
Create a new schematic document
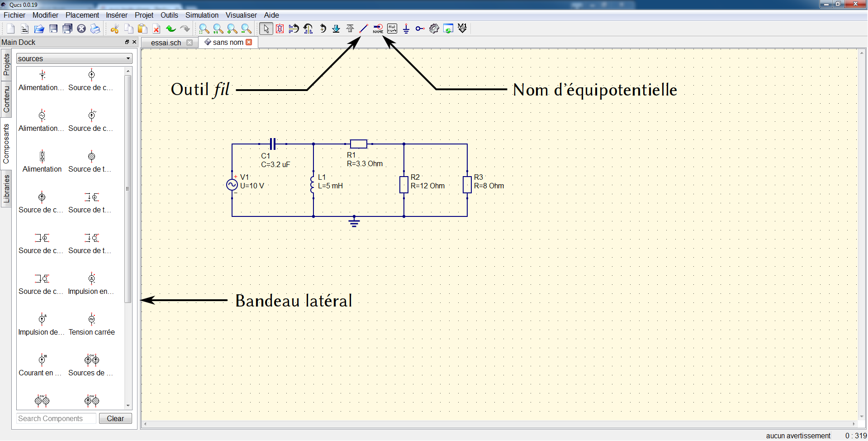pyautogui.click(x=10, y=29)
